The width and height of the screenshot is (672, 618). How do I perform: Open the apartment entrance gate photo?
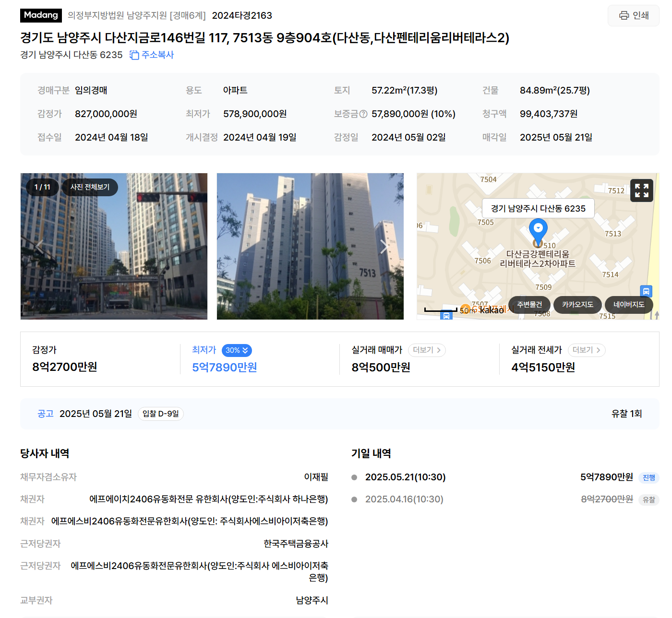tap(114, 246)
